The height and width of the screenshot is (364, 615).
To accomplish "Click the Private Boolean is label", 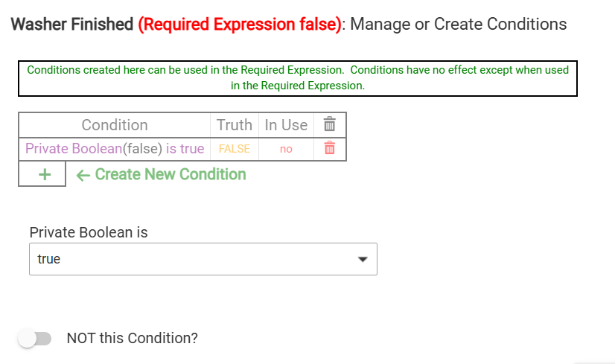I will point(89,232).
